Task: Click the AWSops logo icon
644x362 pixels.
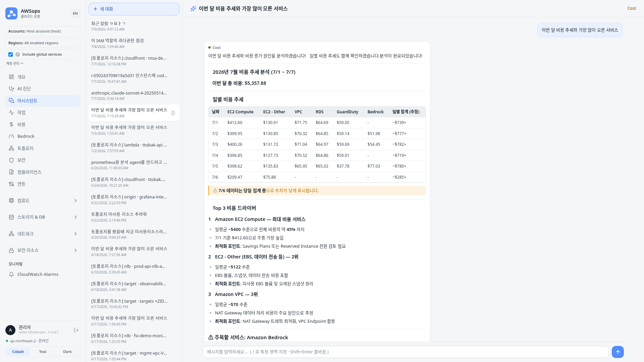Action: point(11,13)
